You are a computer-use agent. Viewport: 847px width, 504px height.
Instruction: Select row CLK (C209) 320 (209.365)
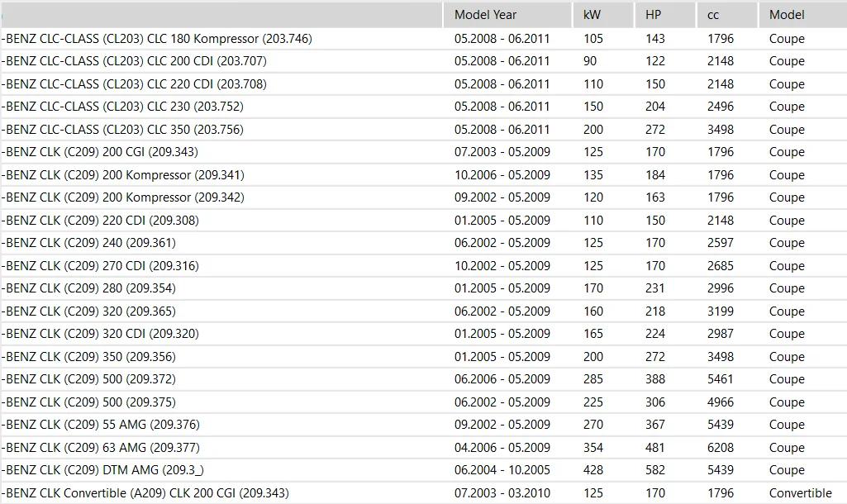pos(423,311)
